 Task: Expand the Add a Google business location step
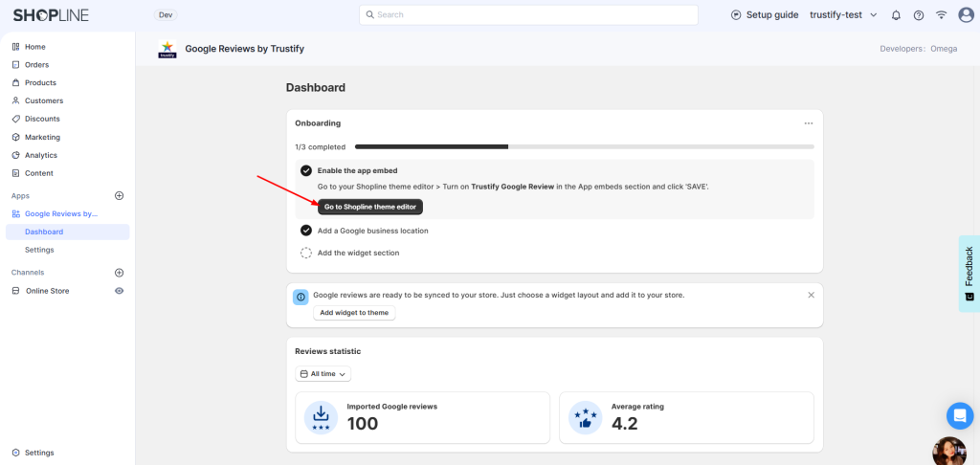[x=372, y=231]
